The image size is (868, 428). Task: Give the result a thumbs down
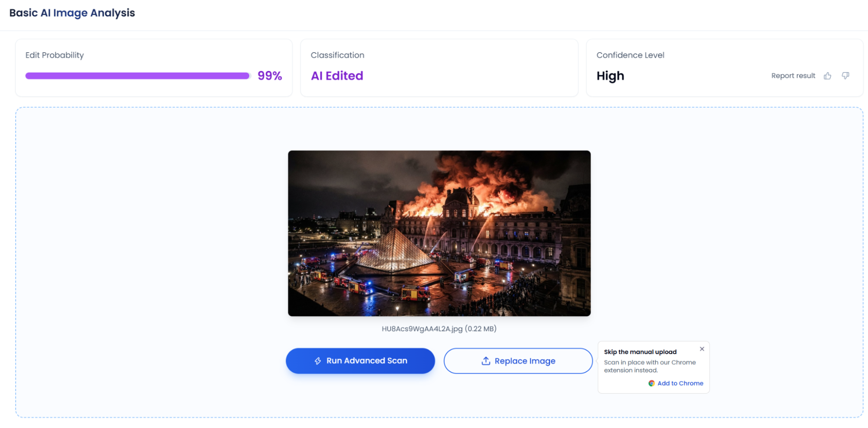(x=845, y=76)
